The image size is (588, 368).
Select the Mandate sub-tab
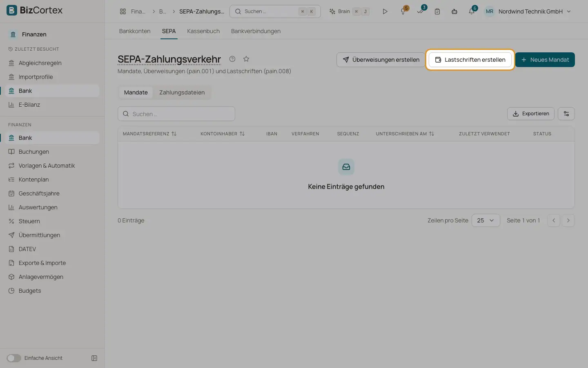click(136, 92)
